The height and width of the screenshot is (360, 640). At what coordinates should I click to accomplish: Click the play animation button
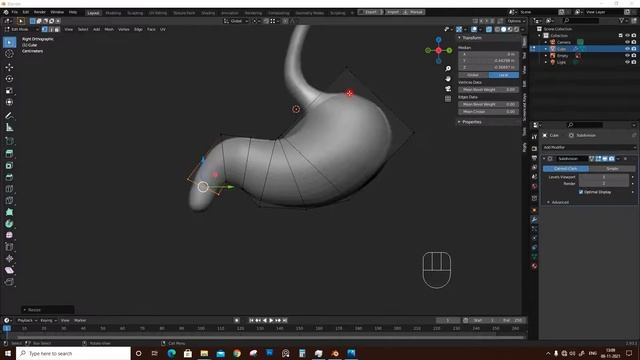click(271, 320)
